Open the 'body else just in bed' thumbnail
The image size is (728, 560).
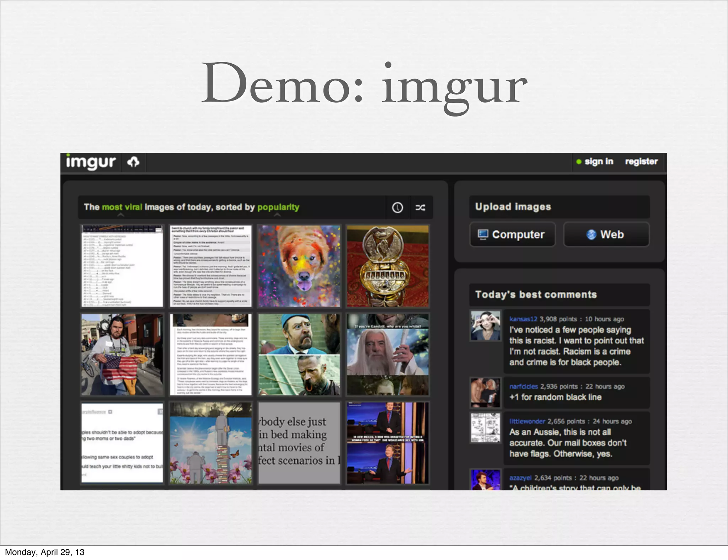click(x=299, y=443)
